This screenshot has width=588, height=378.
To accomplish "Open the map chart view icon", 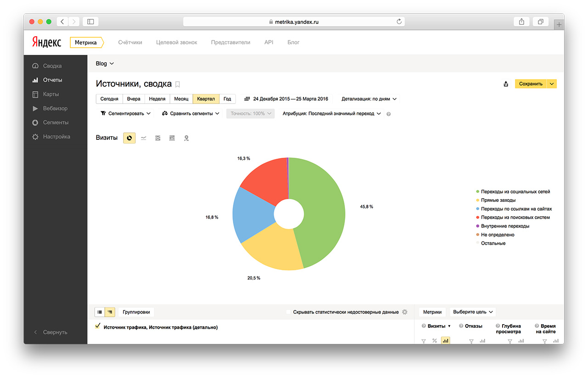I will (x=187, y=138).
